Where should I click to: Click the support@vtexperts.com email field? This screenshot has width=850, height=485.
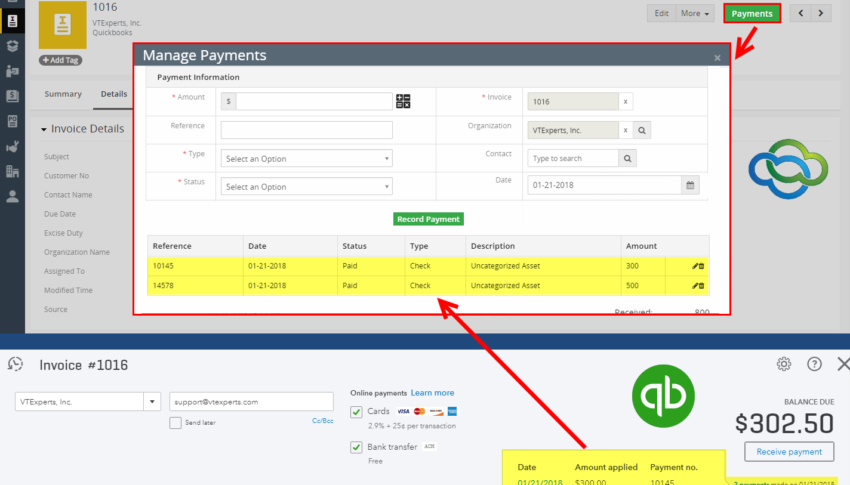pos(252,402)
